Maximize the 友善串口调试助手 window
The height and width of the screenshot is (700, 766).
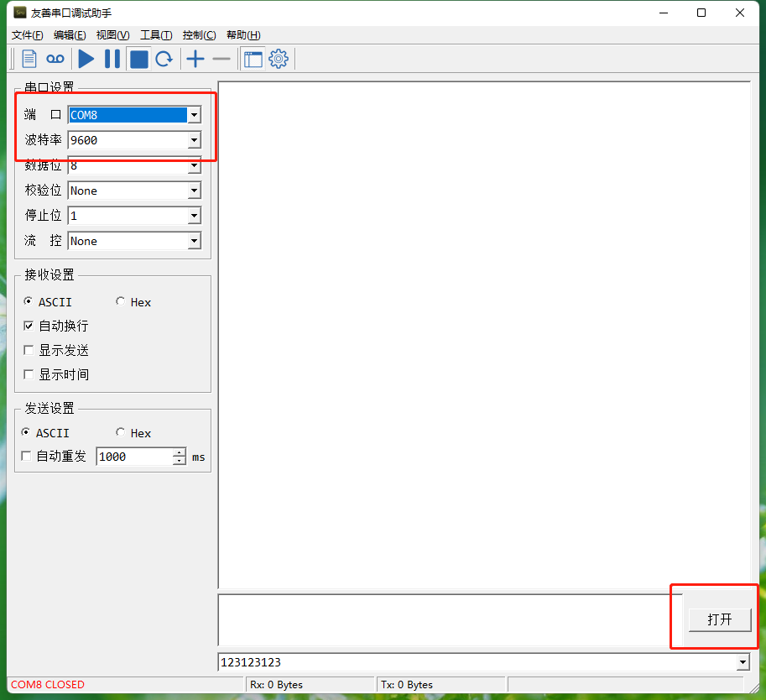pos(701,13)
